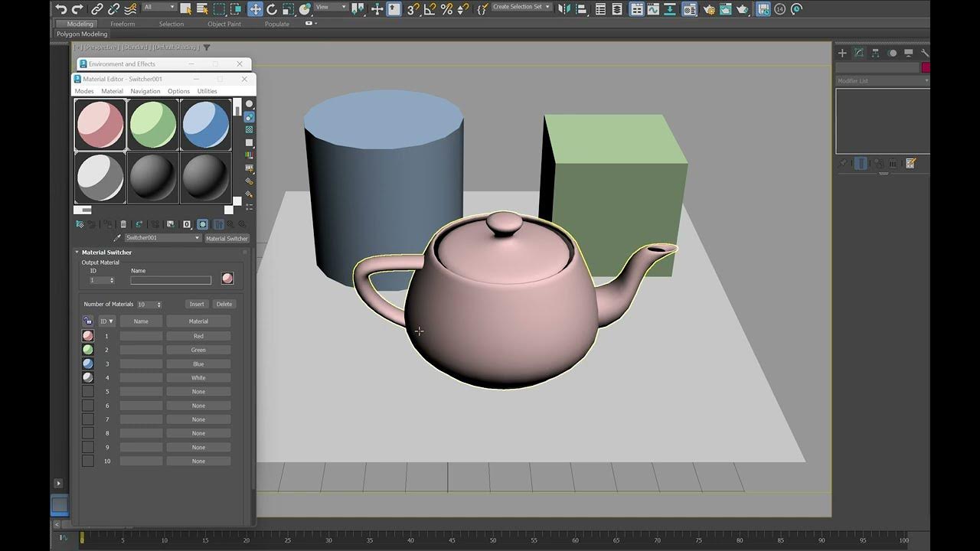Open the Curve Editor from toolbar

pos(653,9)
